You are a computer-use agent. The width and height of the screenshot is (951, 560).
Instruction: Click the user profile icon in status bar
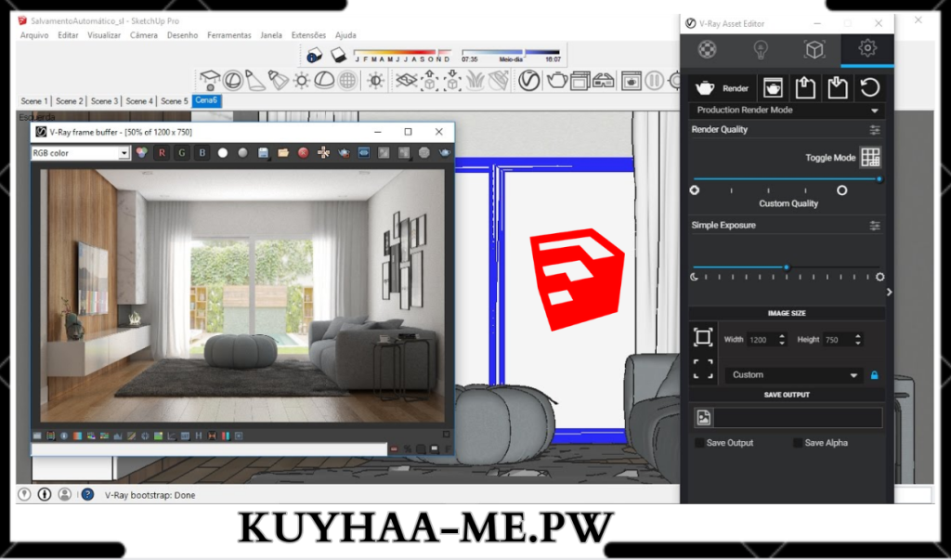64,494
